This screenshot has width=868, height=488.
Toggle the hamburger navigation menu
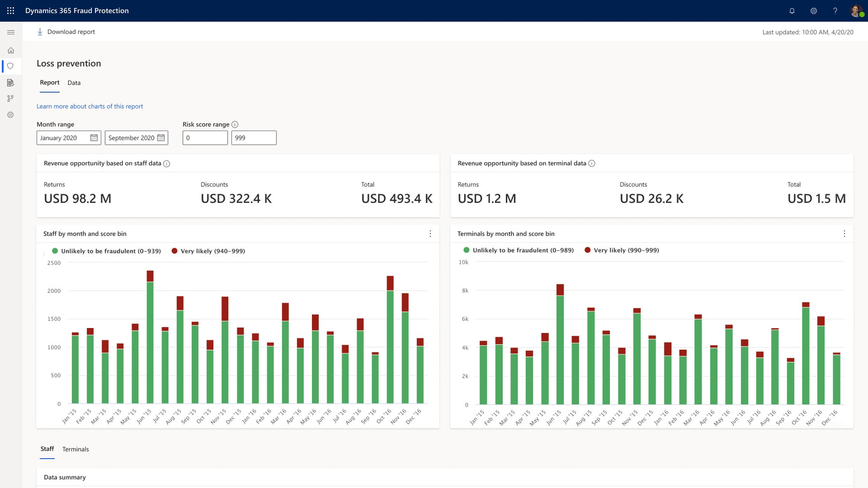[11, 32]
